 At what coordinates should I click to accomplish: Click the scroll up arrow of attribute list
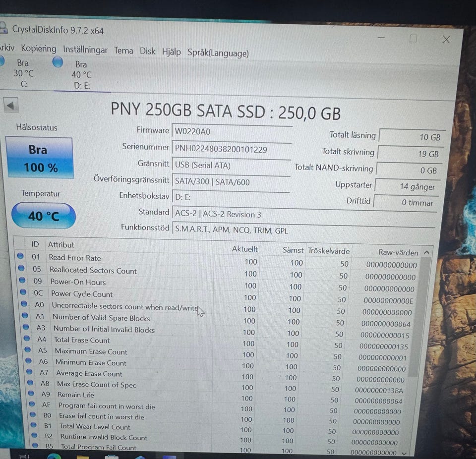426,253
